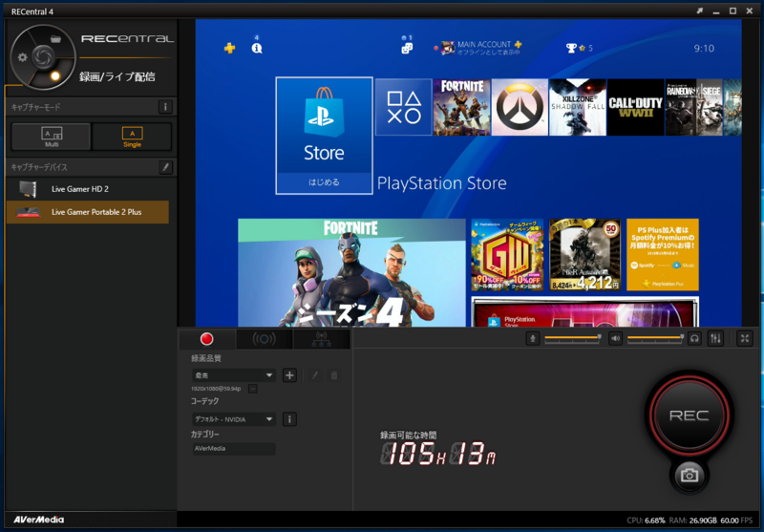Collapse the 1920x1080 resolution details
The height and width of the screenshot is (532, 764).
[252, 389]
